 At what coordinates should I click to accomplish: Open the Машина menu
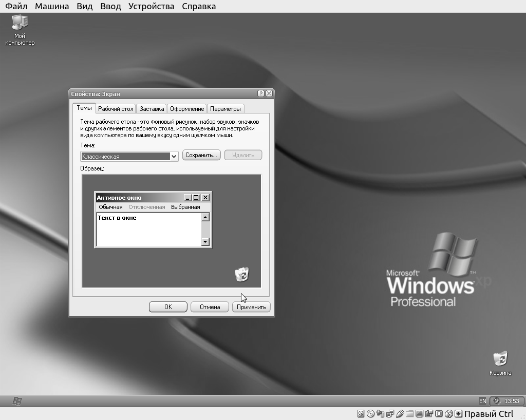tap(52, 6)
